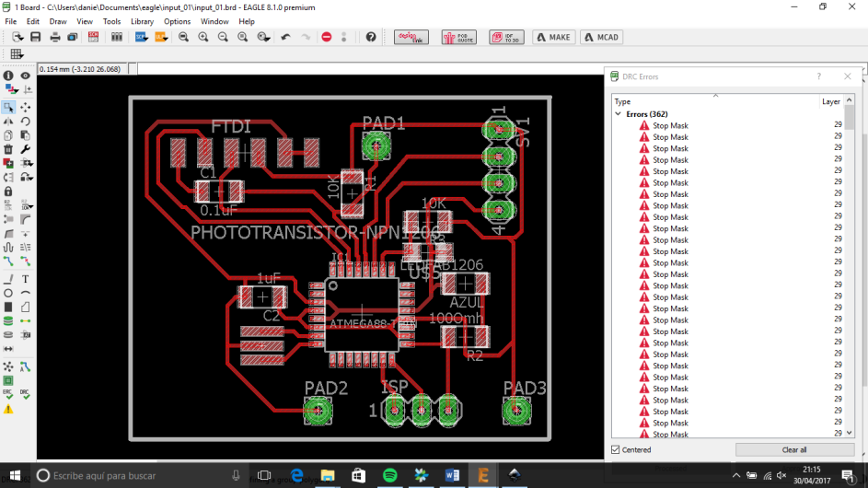Open the Draw menu
The height and width of the screenshot is (488, 868).
[58, 21]
